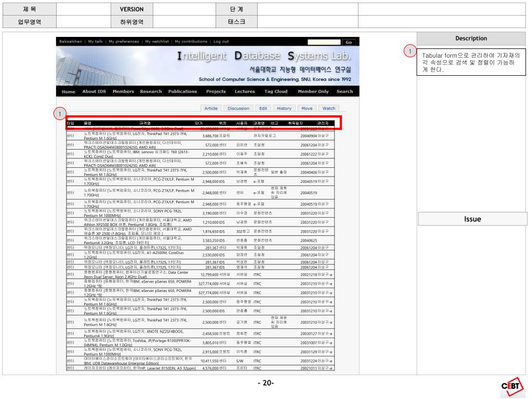Sort by the 취득일자 column header
The height and width of the screenshot is (399, 532).
[295, 123]
